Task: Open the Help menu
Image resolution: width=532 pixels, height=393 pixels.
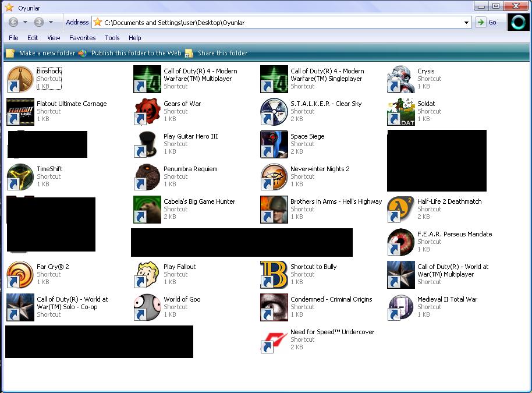Action: pos(134,38)
